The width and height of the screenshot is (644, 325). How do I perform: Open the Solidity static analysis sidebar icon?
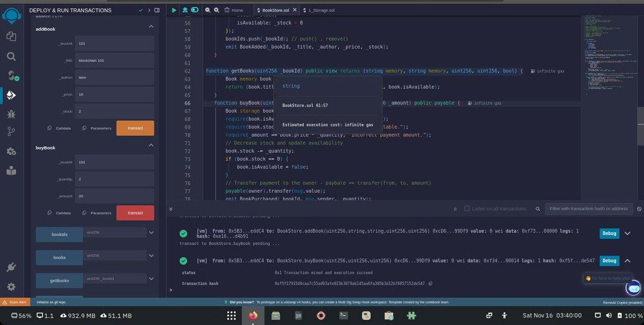tap(11, 151)
